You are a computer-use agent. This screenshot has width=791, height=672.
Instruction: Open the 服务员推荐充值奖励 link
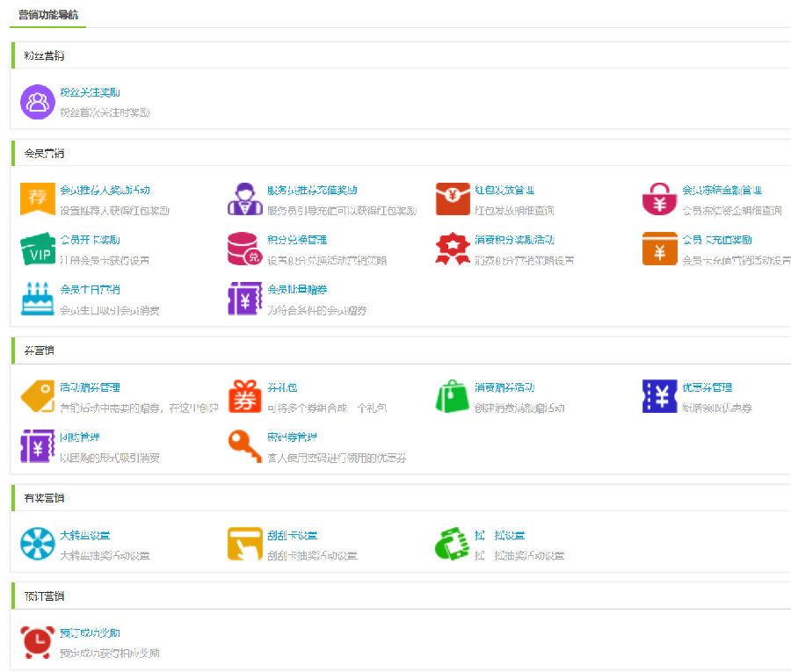(x=312, y=190)
